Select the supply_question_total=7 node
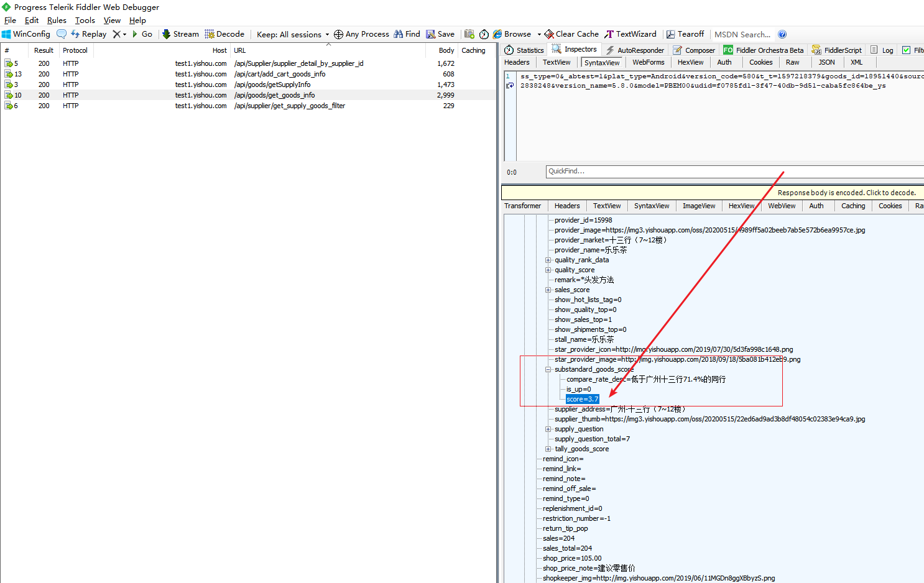Viewport: 924px width, 583px height. 592,439
